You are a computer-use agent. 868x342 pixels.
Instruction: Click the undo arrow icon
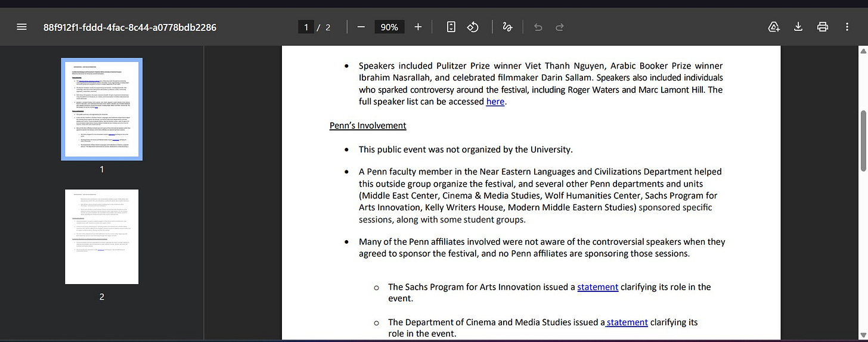[538, 27]
